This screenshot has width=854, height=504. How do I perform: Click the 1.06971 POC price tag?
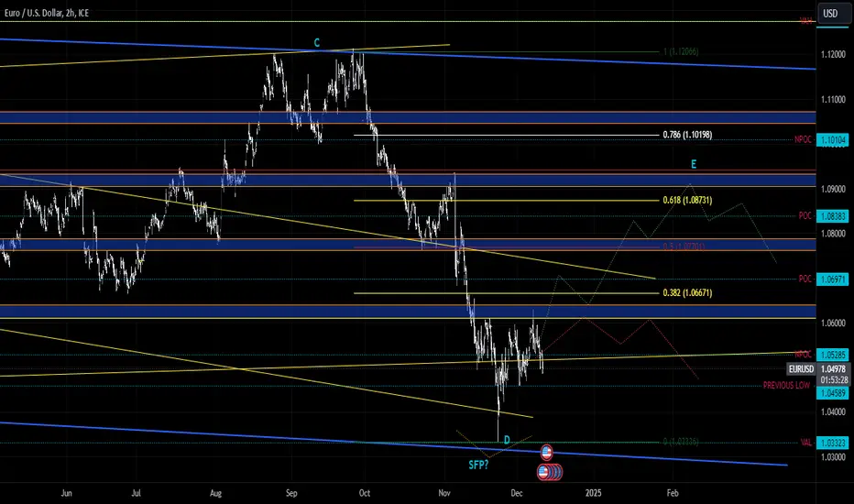[x=833, y=279]
